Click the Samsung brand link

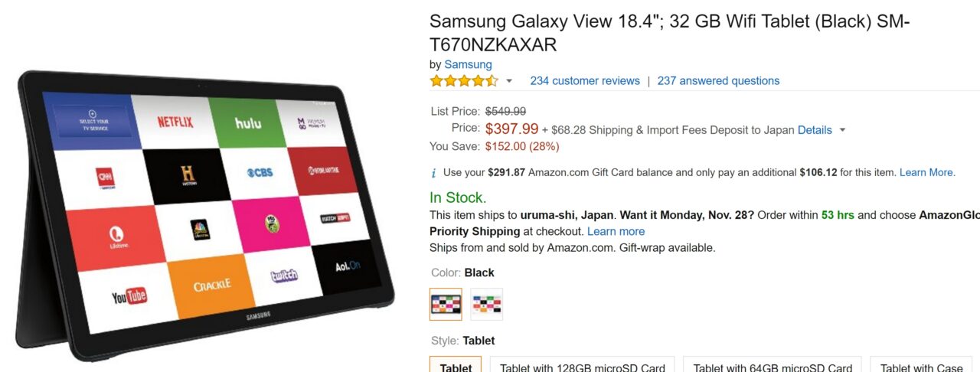point(468,64)
